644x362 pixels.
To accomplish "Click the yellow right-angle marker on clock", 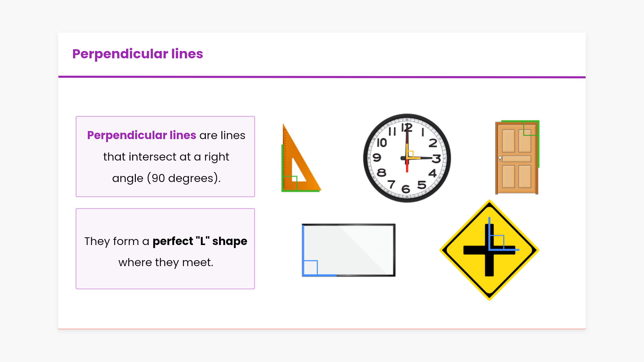I will (x=411, y=154).
